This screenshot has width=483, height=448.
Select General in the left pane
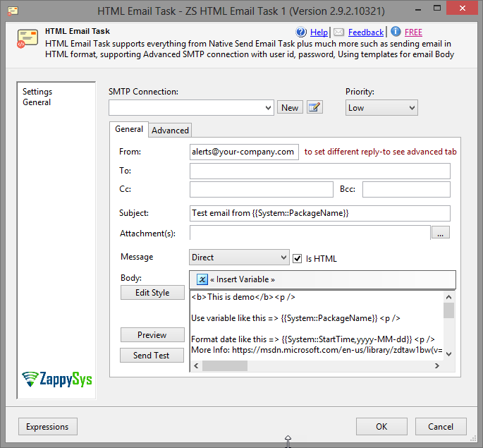pyautogui.click(x=37, y=102)
